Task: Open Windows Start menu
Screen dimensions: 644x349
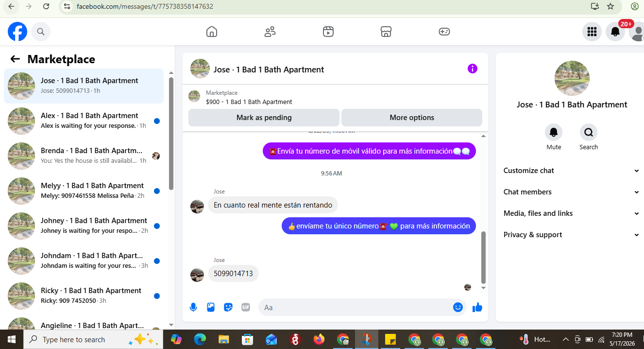Action: coord(11,339)
